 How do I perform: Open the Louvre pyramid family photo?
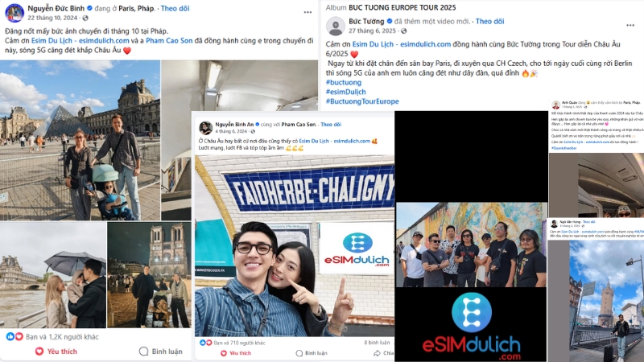click(x=80, y=140)
